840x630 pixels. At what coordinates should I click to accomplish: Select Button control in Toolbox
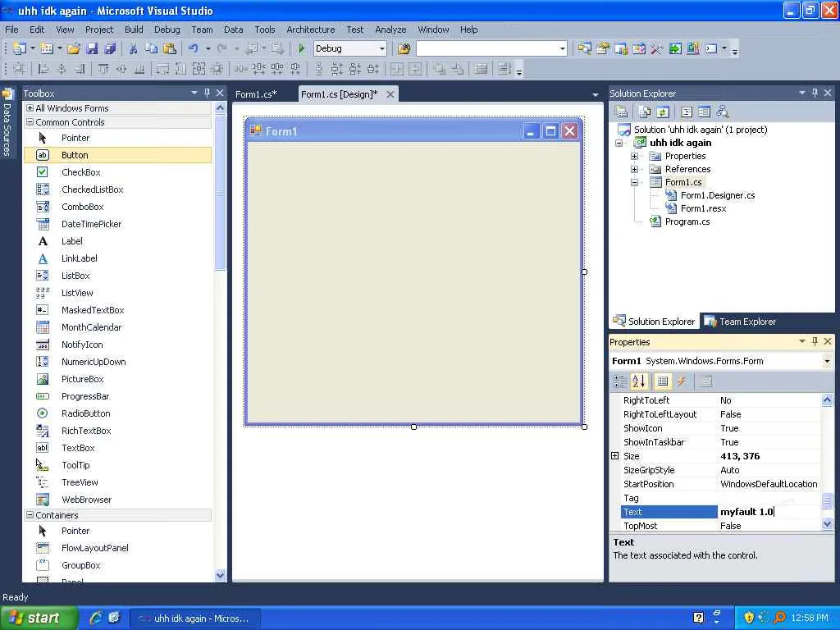pyautogui.click(x=118, y=155)
